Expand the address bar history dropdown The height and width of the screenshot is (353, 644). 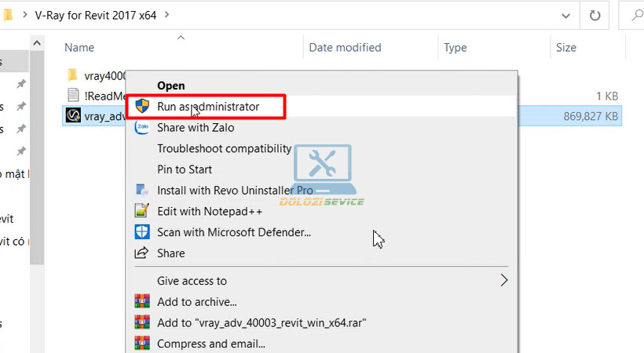point(565,14)
